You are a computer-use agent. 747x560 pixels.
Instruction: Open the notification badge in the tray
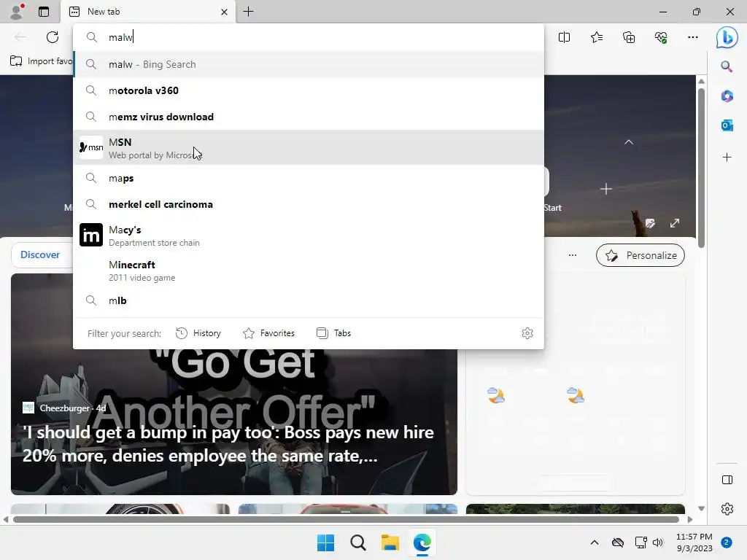(727, 542)
